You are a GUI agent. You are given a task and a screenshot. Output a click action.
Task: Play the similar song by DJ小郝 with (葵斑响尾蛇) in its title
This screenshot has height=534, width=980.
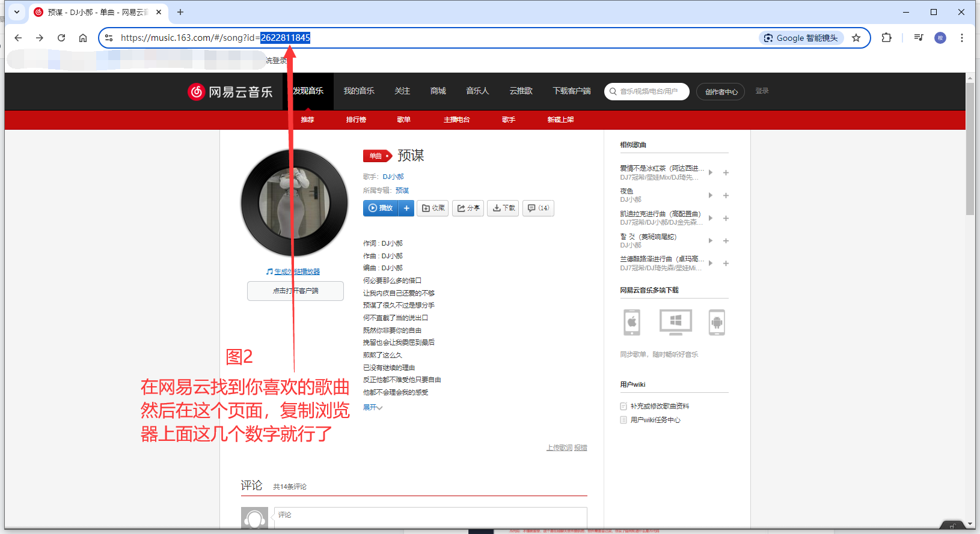click(711, 241)
